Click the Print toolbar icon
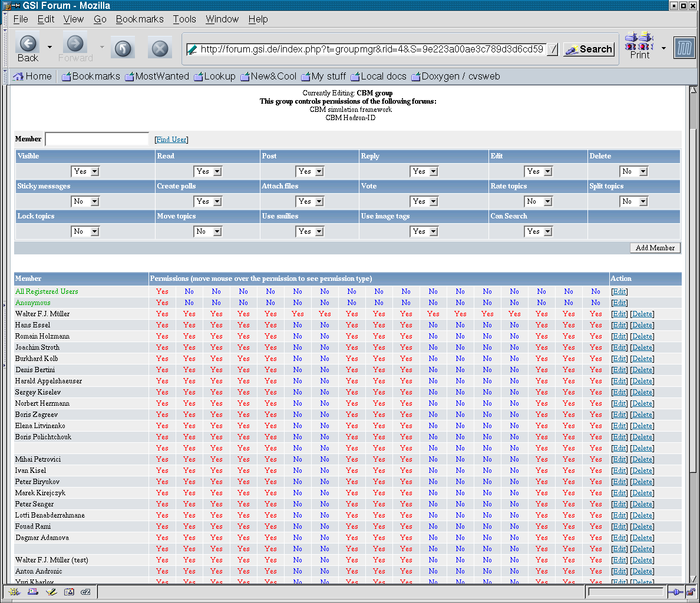700x603 pixels. click(x=639, y=45)
